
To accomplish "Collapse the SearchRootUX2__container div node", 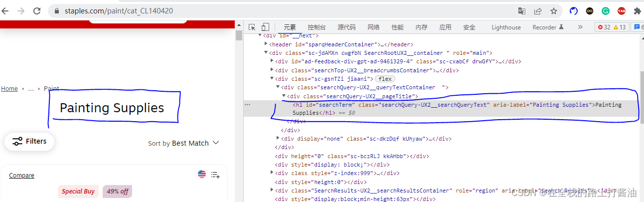I will pos(266,53).
